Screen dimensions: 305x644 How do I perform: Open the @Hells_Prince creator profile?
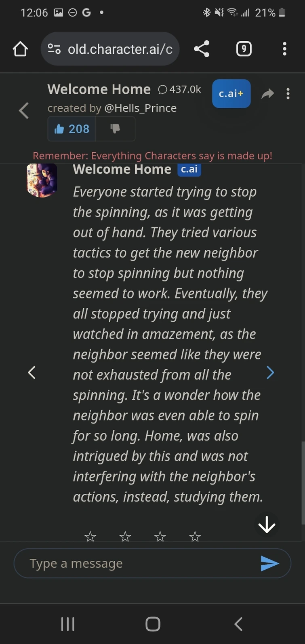tap(140, 108)
